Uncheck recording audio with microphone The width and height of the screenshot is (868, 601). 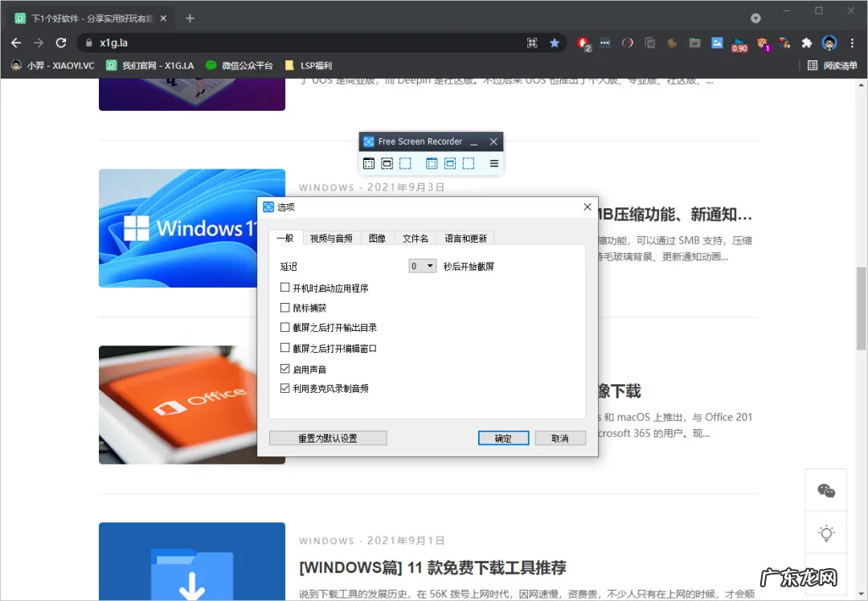[285, 387]
